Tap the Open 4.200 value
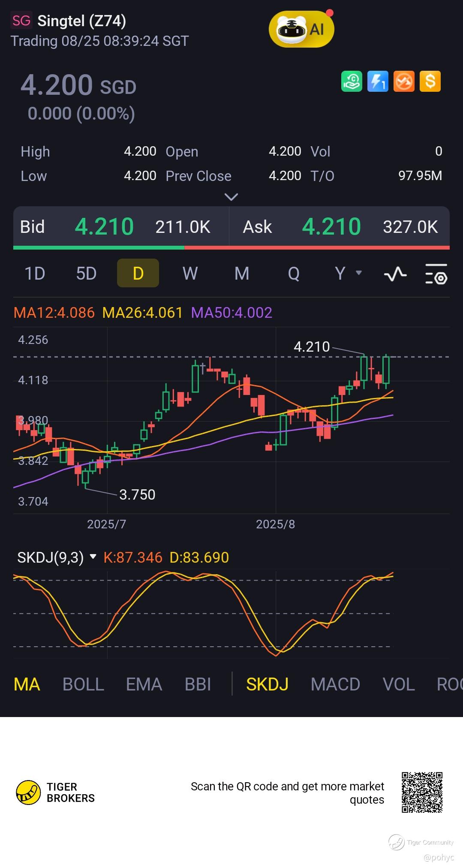 [285, 151]
